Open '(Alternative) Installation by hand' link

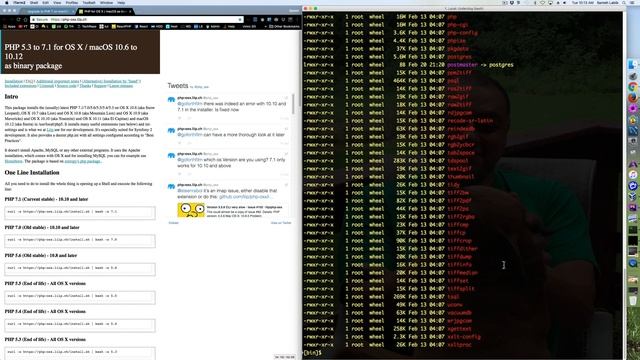(110, 81)
